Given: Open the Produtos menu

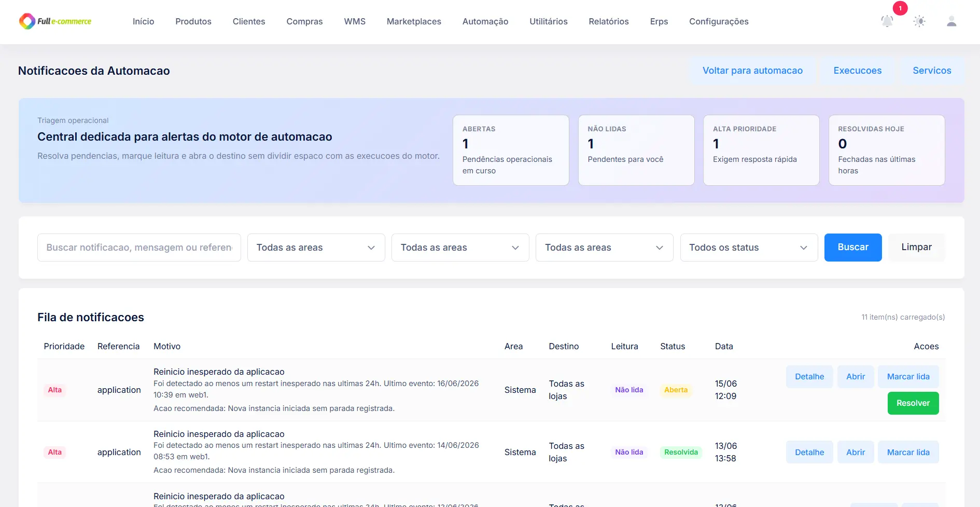Looking at the screenshot, I should coord(193,21).
